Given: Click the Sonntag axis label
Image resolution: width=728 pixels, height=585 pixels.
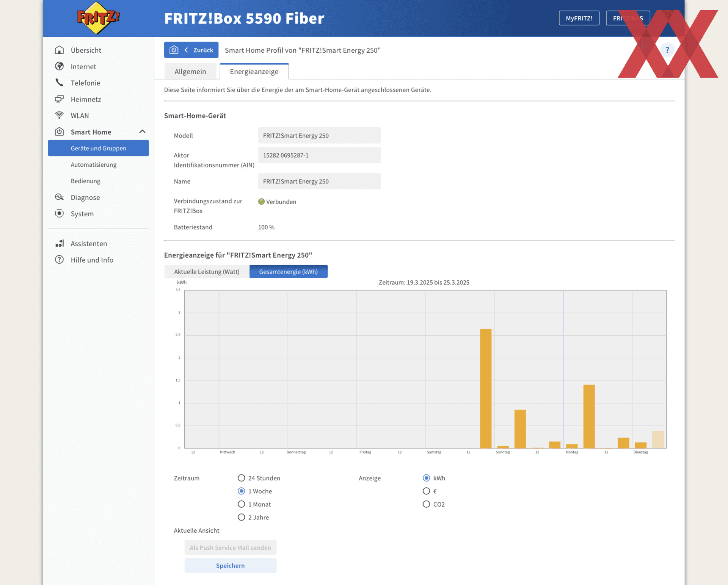Looking at the screenshot, I should point(503,452).
